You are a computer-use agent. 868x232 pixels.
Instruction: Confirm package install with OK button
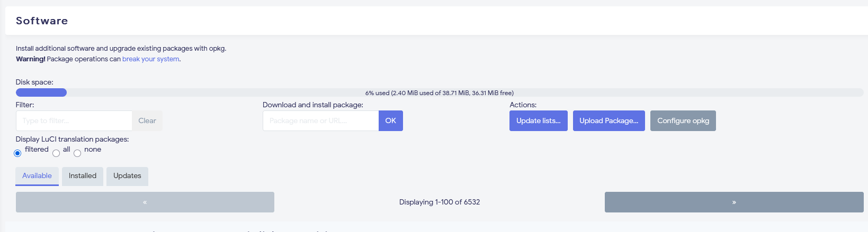[390, 120]
